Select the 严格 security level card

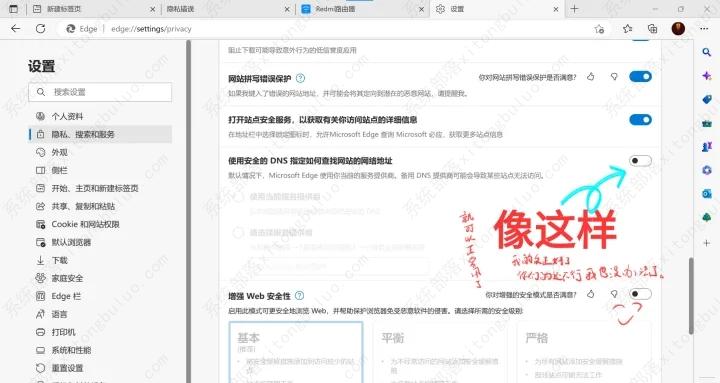click(x=584, y=352)
